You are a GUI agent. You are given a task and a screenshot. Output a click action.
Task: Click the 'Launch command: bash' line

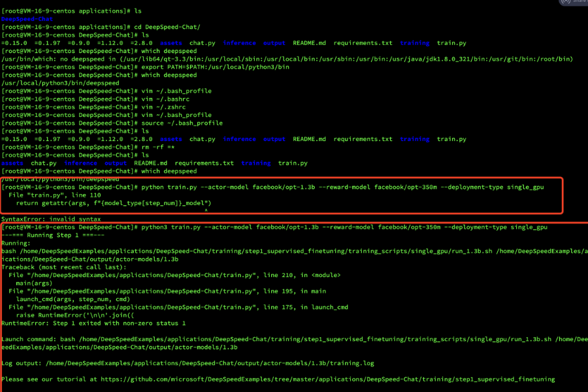tap(295, 339)
